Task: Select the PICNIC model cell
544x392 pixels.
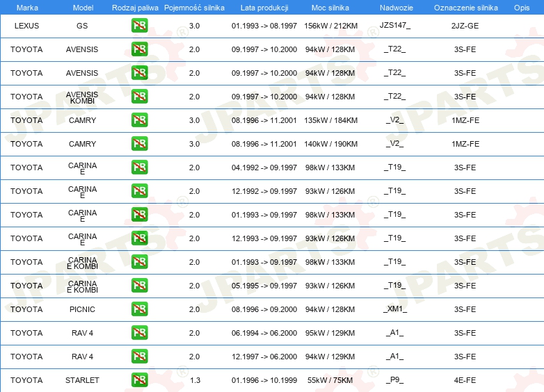Action: 82,309
